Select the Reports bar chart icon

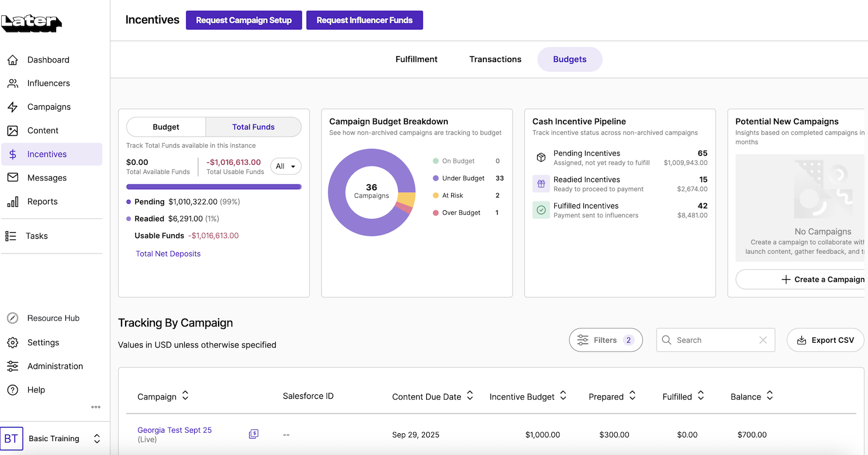click(13, 201)
